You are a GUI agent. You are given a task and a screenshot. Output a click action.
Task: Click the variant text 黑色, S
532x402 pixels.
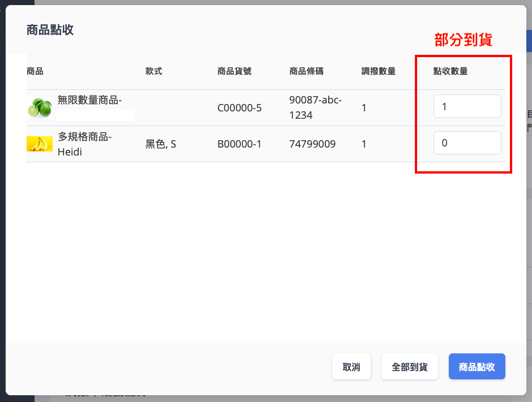(x=161, y=144)
